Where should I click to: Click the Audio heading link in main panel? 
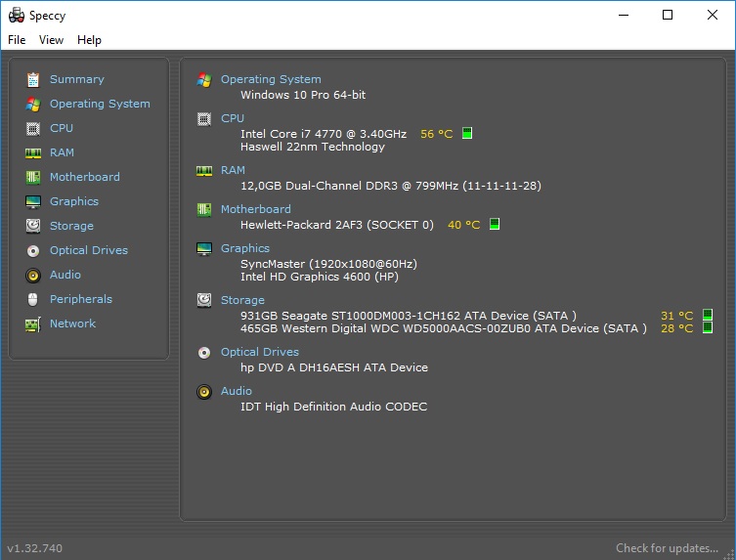237,391
